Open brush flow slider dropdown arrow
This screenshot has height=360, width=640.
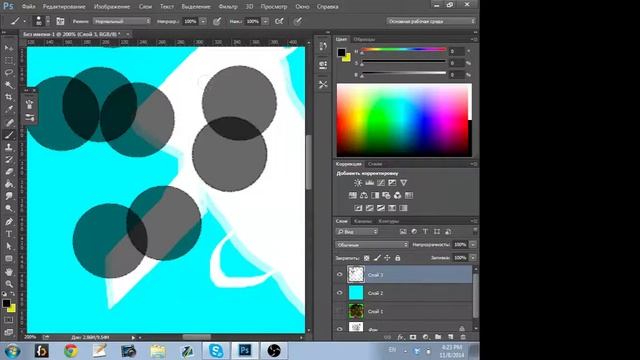pos(265,21)
